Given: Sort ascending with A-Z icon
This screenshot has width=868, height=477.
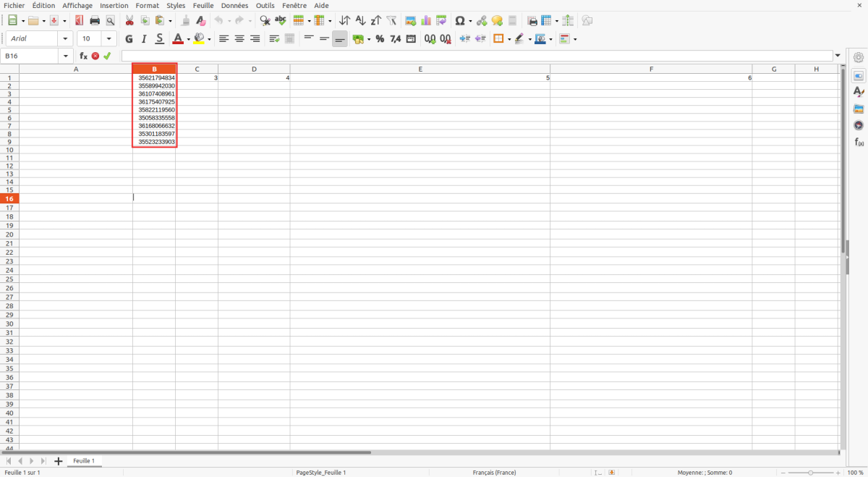Looking at the screenshot, I should 360,21.
